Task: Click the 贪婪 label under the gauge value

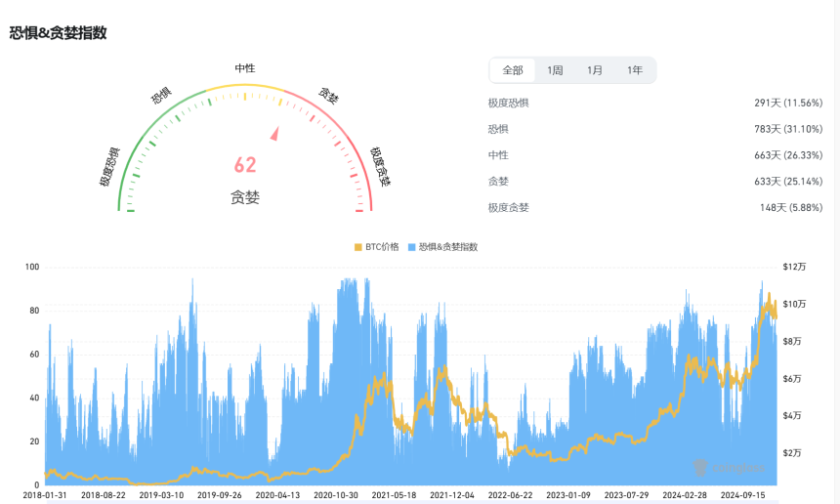Action: (x=245, y=197)
